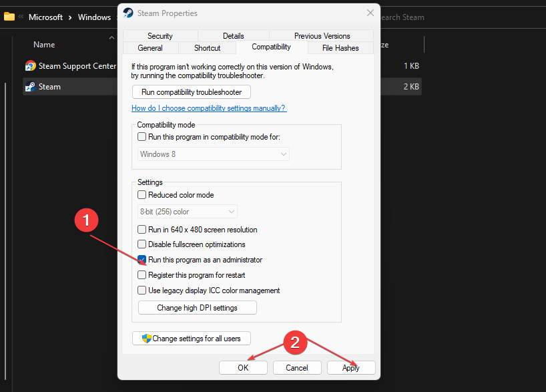Click the Name column header
546x392 pixels.
[44, 45]
